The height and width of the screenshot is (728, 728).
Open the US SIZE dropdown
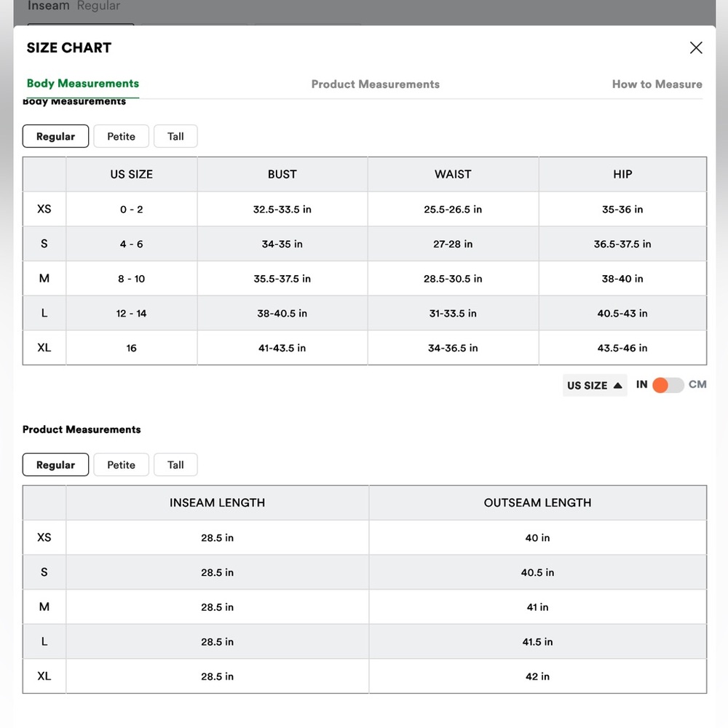point(594,385)
